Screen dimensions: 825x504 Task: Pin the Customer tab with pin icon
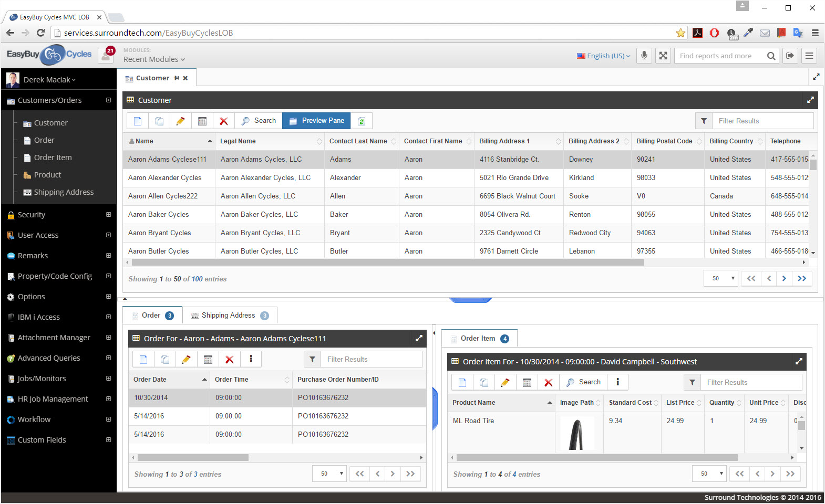click(177, 78)
